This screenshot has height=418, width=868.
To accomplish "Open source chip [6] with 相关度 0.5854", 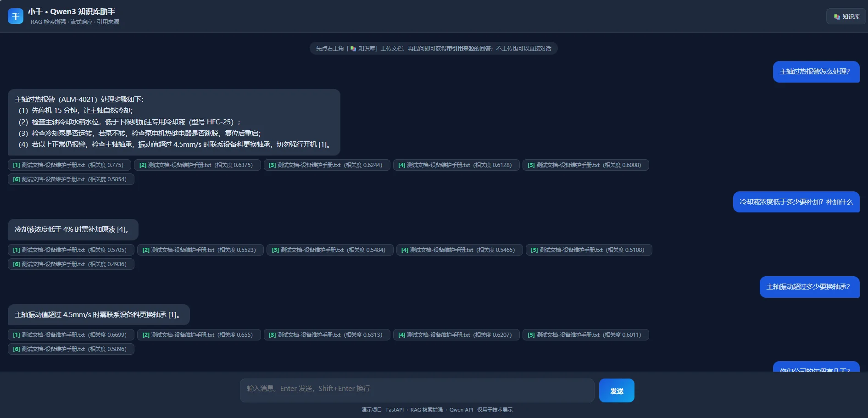I will pyautogui.click(x=71, y=179).
